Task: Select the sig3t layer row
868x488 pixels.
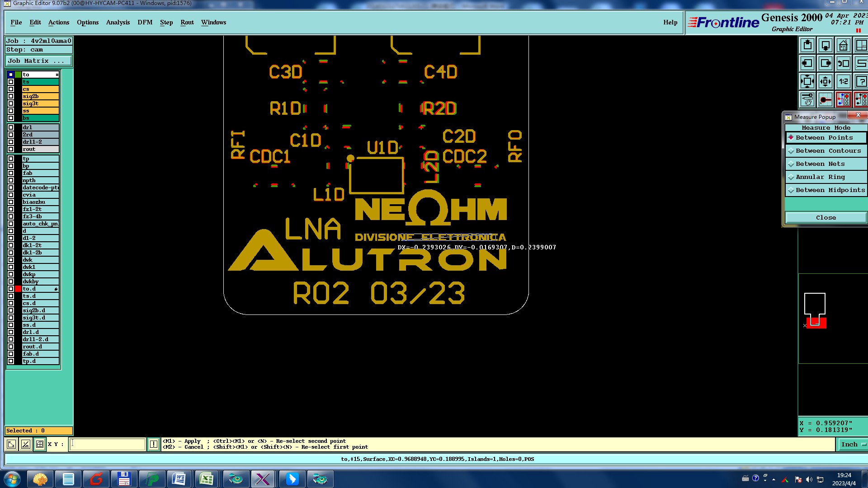Action: coord(41,103)
